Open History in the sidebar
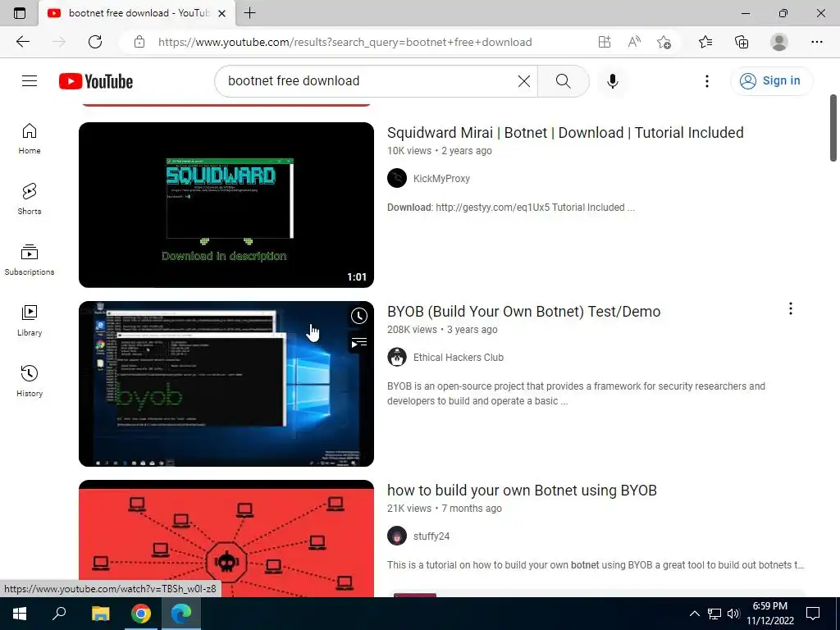Screen dimensions: 840x630 coord(30,381)
